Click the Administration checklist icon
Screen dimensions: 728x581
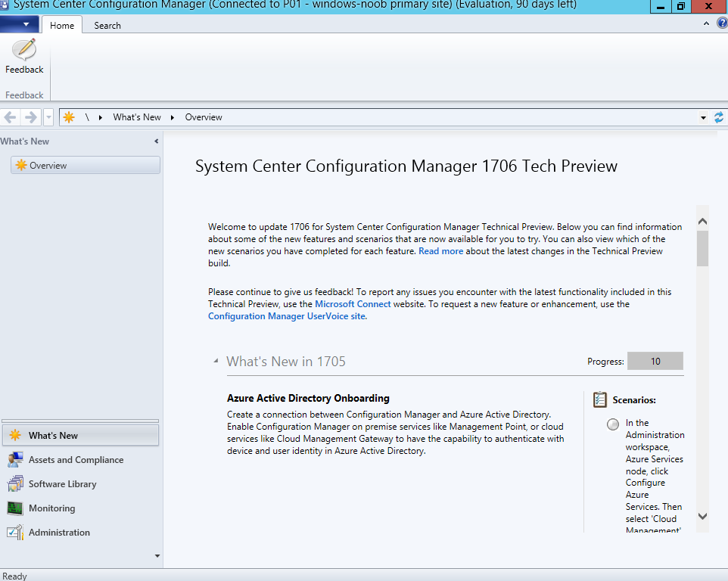[15, 533]
